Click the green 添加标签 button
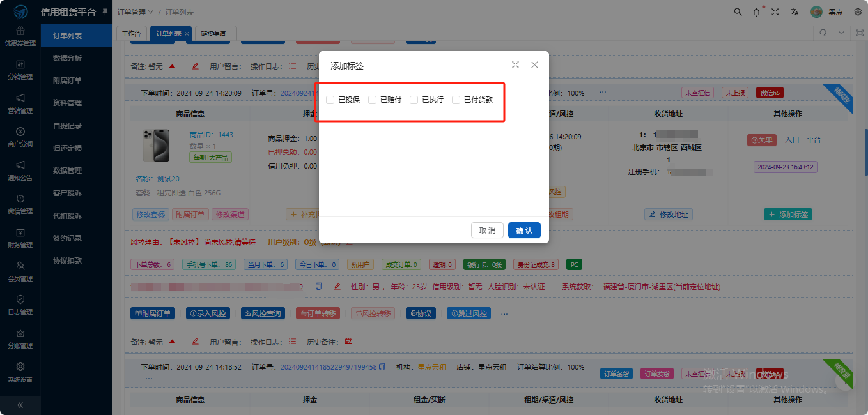The width and height of the screenshot is (868, 415). [787, 215]
